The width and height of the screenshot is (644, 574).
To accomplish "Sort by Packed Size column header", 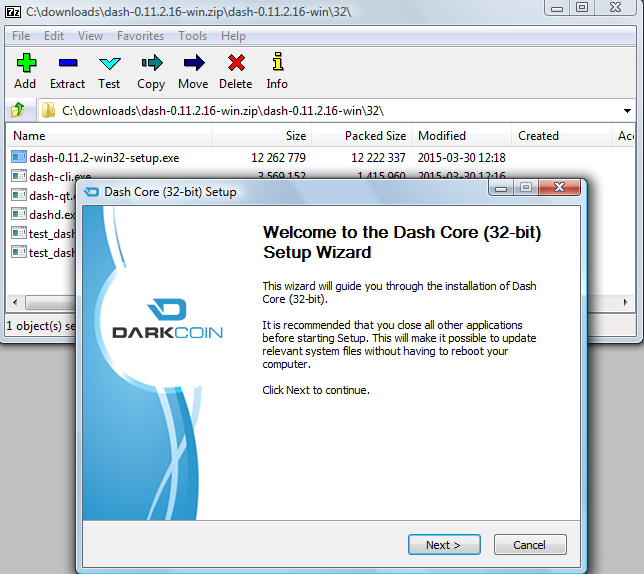I will point(361,136).
